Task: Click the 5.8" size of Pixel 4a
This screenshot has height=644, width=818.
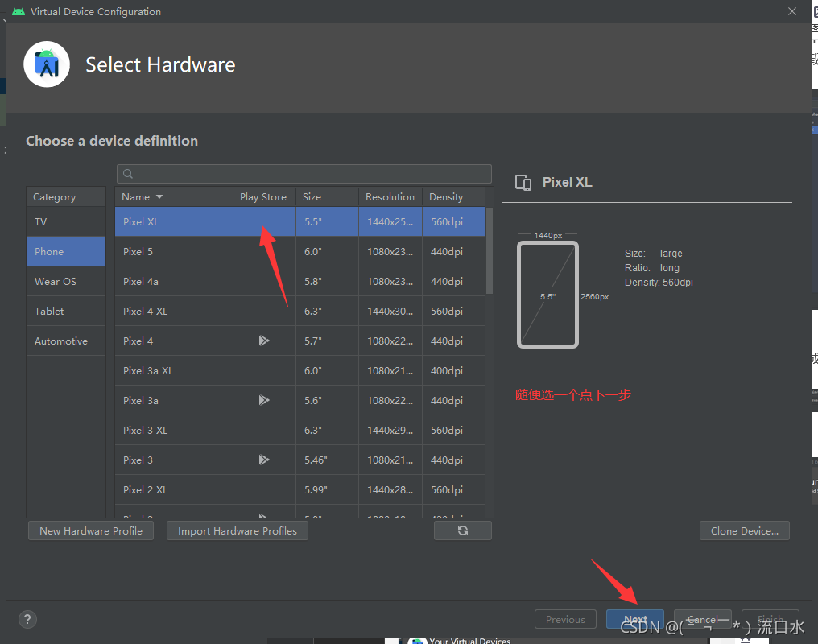Action: (x=313, y=281)
